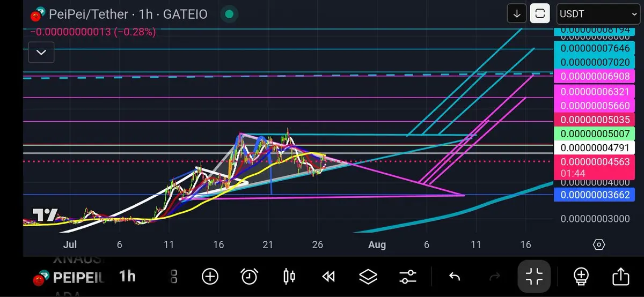
Task: Open the alert clock icon
Action: (x=250, y=277)
